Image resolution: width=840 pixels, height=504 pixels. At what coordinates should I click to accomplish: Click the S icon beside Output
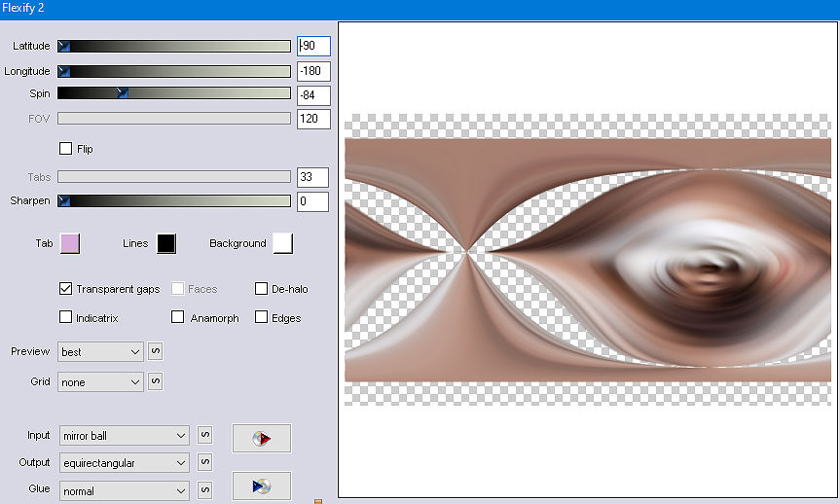click(205, 462)
